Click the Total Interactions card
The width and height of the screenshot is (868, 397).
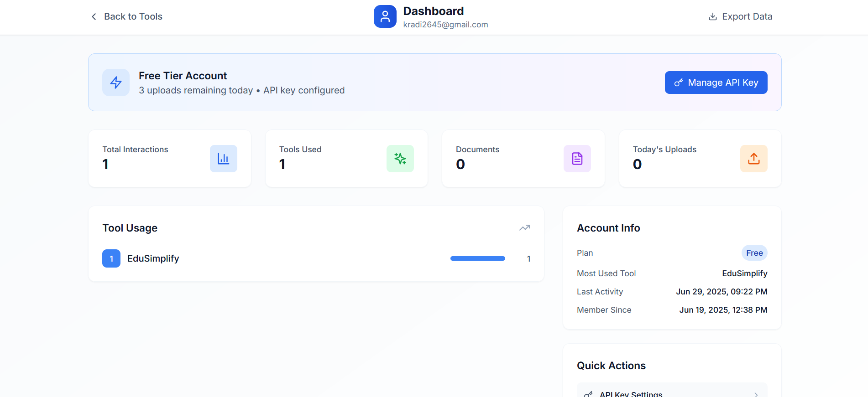click(x=170, y=159)
